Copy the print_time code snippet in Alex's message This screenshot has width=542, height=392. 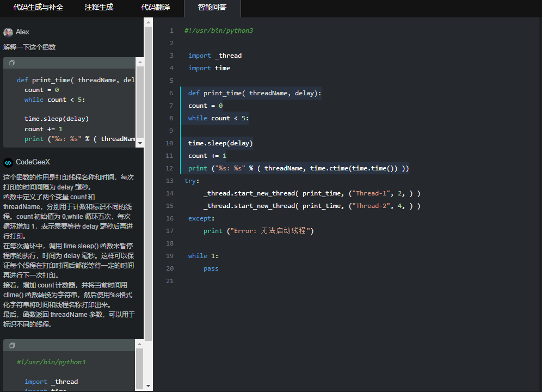coord(12,63)
